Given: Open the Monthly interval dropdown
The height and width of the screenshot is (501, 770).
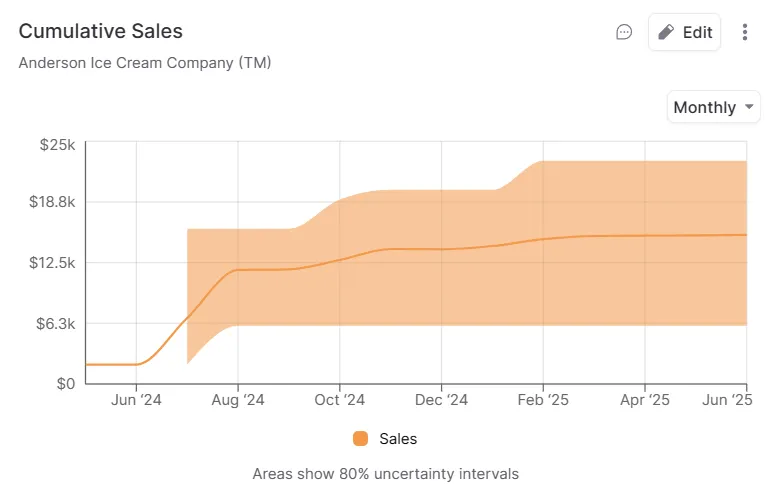Looking at the screenshot, I should pos(713,107).
